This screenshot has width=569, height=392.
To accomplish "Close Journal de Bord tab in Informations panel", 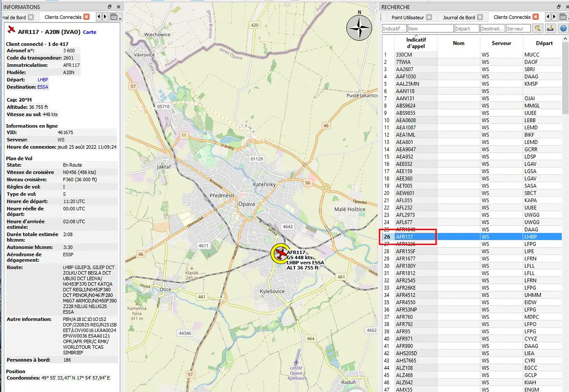I will point(31,17).
